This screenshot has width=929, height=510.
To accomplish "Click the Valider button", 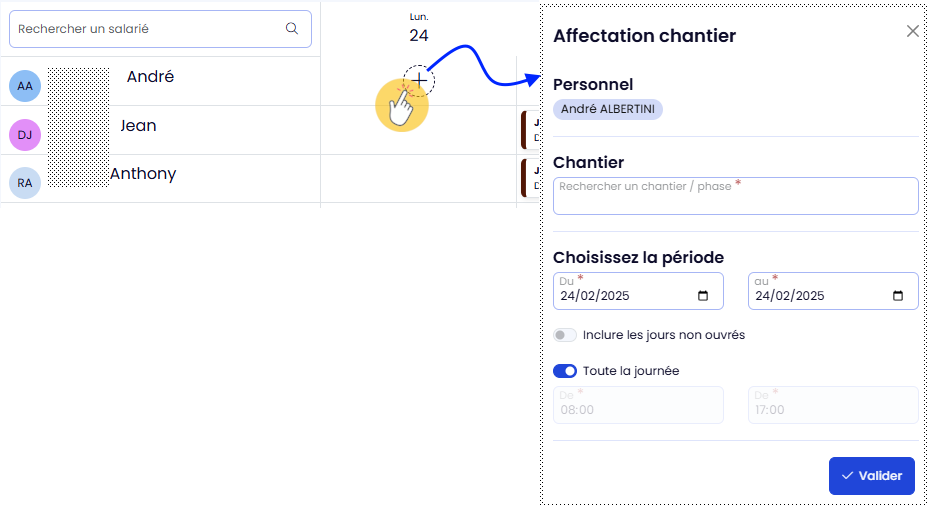I will coord(871,476).
